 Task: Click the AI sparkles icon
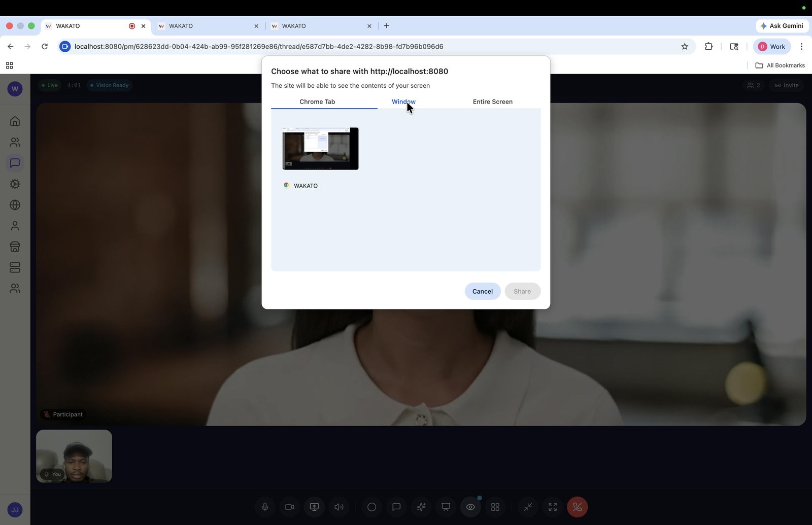(421, 507)
